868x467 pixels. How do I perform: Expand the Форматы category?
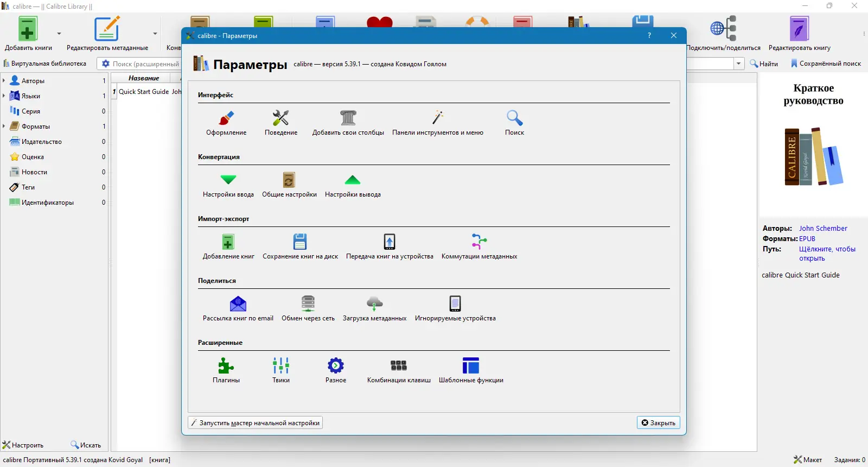click(4, 126)
